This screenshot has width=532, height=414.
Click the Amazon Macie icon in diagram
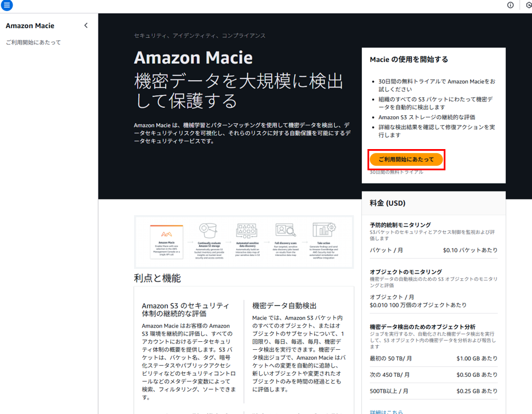coord(167,234)
